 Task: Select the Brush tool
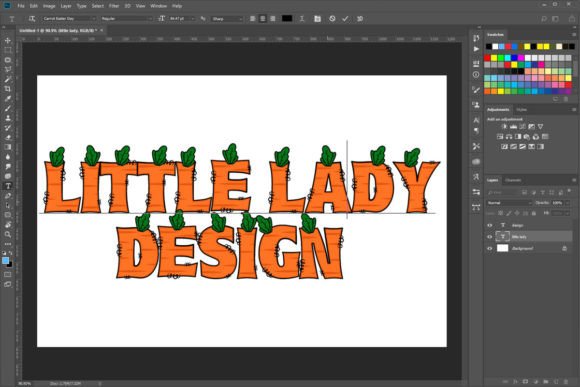[x=8, y=108]
